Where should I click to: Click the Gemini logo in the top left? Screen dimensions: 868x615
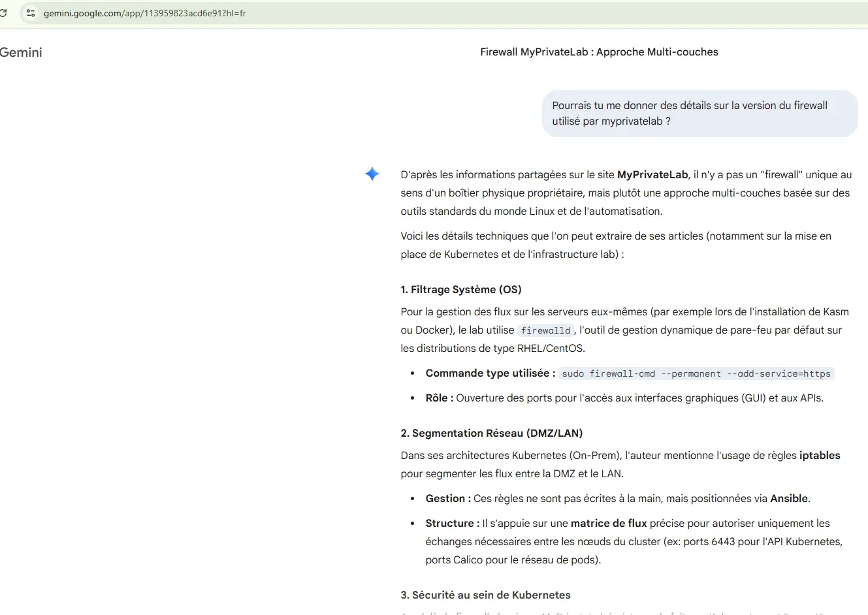click(21, 52)
